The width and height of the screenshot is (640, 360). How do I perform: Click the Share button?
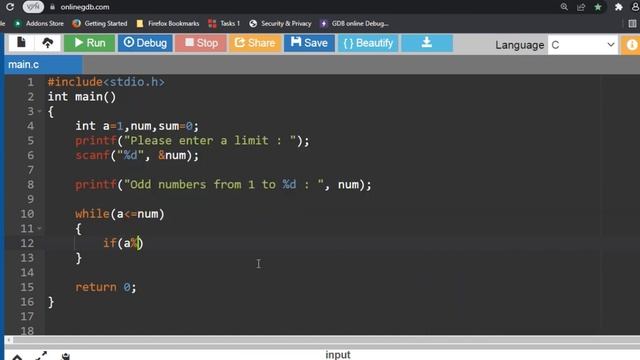[255, 43]
